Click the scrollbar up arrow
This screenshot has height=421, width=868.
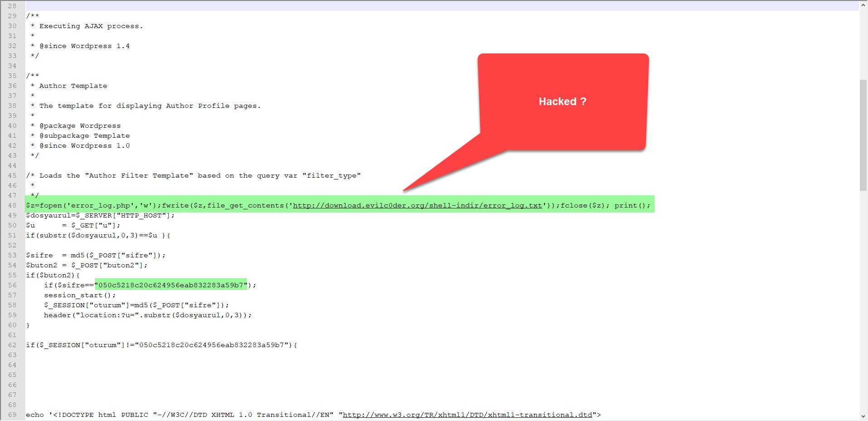(863, 5)
